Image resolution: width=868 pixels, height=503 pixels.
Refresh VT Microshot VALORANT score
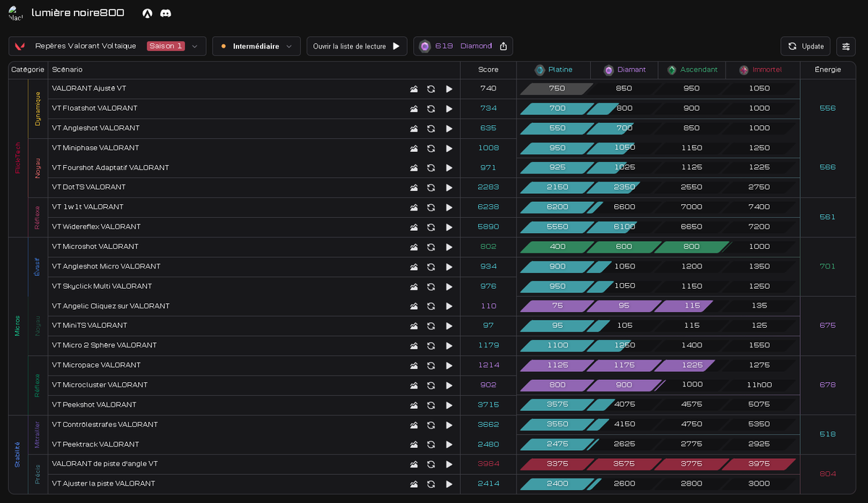point(431,247)
